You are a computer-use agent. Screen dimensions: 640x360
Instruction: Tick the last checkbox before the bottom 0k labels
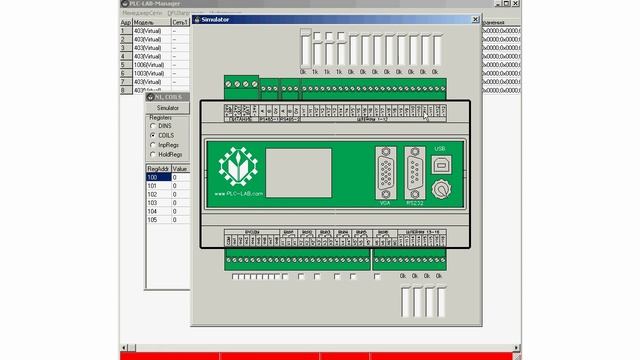click(377, 277)
